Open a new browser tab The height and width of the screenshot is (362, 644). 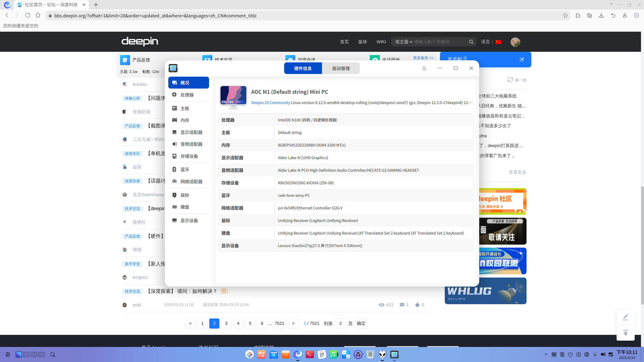(x=96, y=5)
